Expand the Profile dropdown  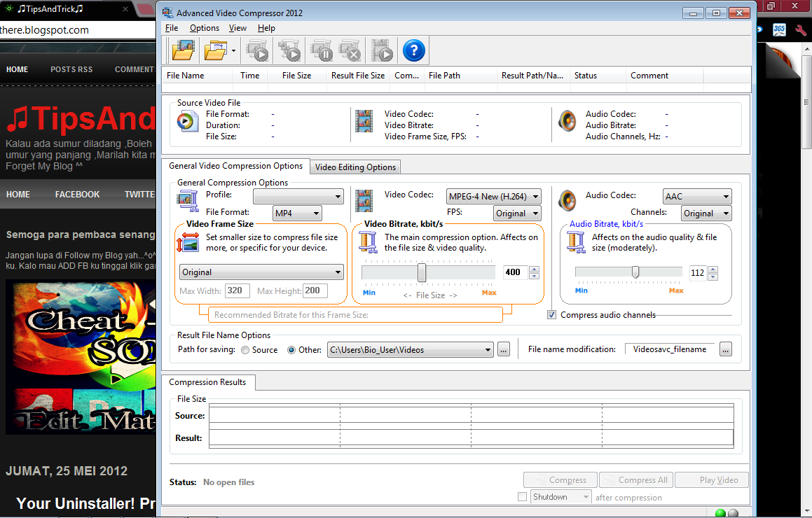click(x=298, y=197)
